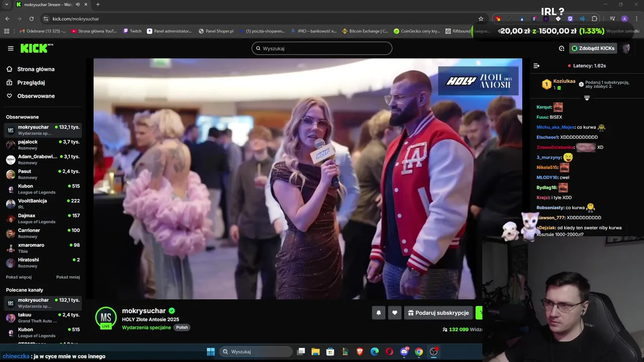Open Carrioner channel in followed list
The width and height of the screenshot is (644, 362).
[43, 233]
